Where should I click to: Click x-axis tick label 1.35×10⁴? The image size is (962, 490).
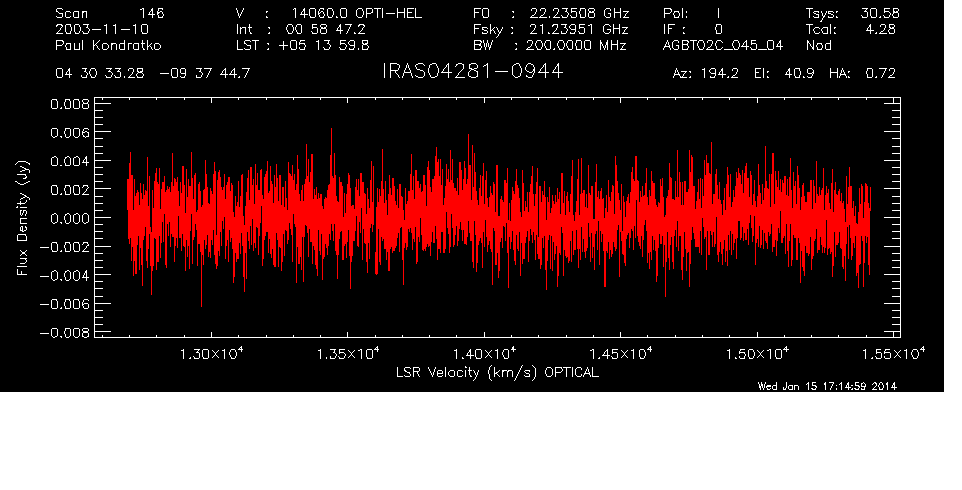348,354
